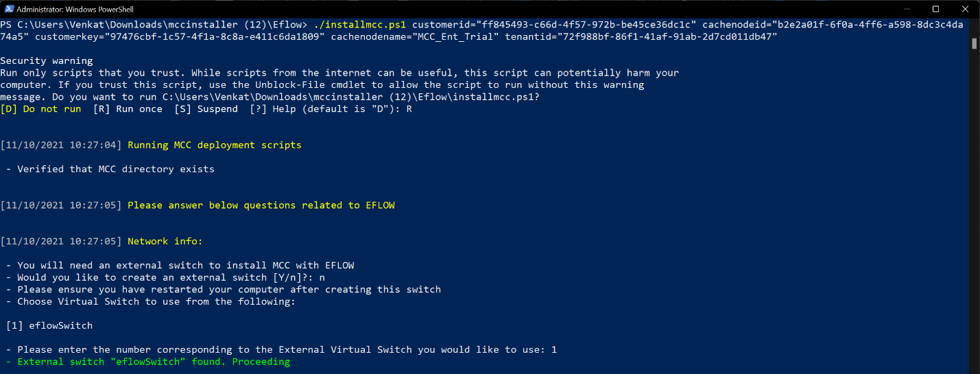The image size is (980, 374).
Task: Click the "Running MCC deployment scripts" line
Action: [x=214, y=145]
